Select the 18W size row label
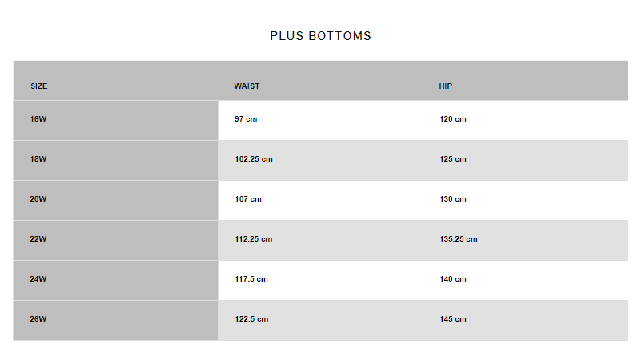The image size is (642, 364). tap(38, 159)
